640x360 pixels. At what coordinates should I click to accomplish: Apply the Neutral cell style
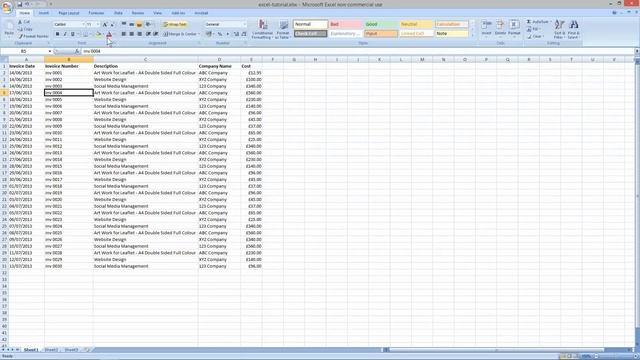point(416,24)
